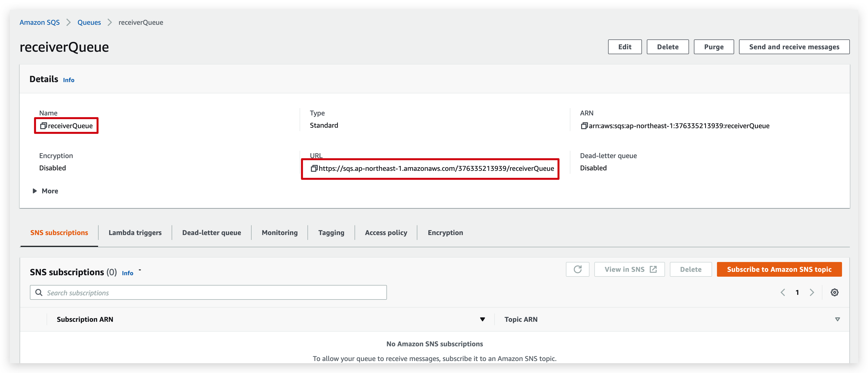Switch to SNS subscriptions tab
The width and height of the screenshot is (868, 373).
pos(59,233)
